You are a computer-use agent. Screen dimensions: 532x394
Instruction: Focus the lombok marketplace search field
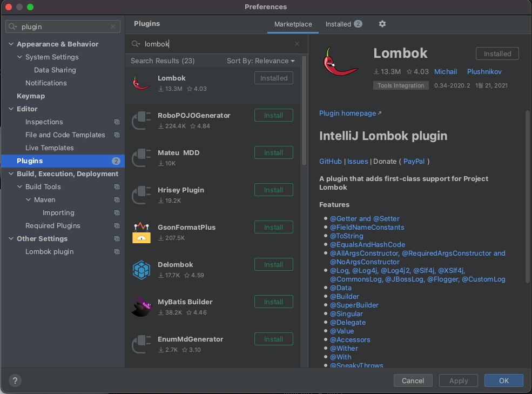coord(217,44)
